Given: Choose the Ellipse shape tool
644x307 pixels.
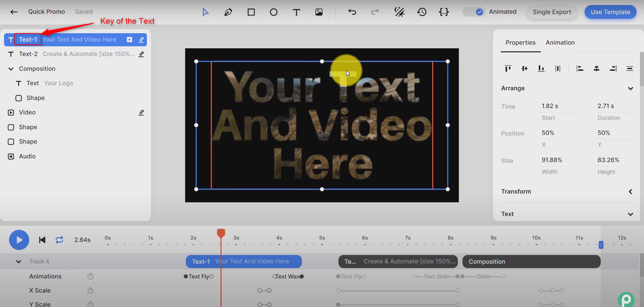Looking at the screenshot, I should tap(274, 12).
